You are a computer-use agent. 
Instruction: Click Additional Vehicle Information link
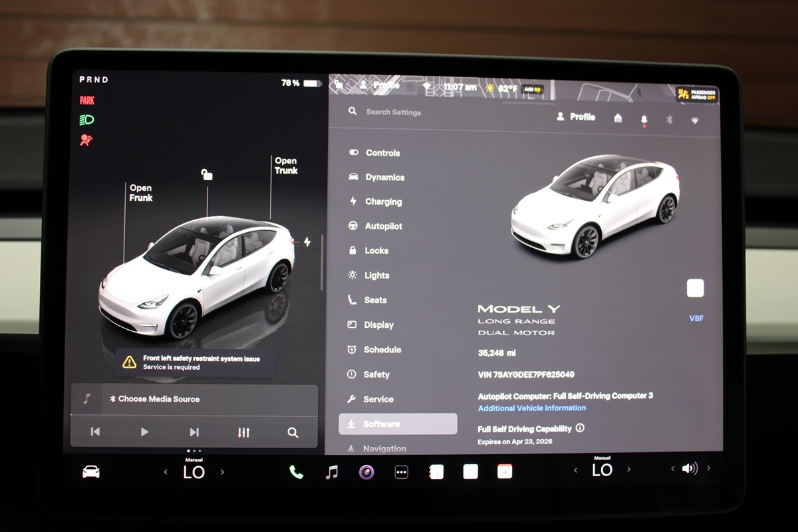point(532,408)
